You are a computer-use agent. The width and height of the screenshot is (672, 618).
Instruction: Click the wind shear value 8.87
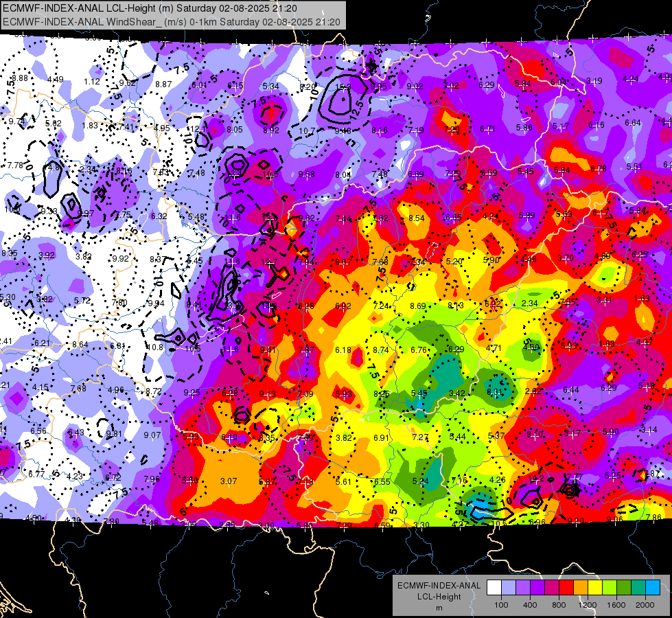pyautogui.click(x=163, y=84)
